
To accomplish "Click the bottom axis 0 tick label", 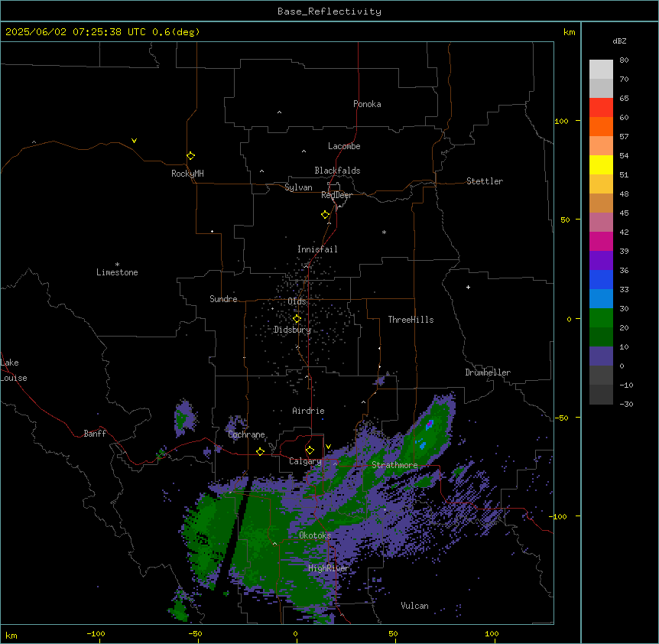I will point(295,633).
